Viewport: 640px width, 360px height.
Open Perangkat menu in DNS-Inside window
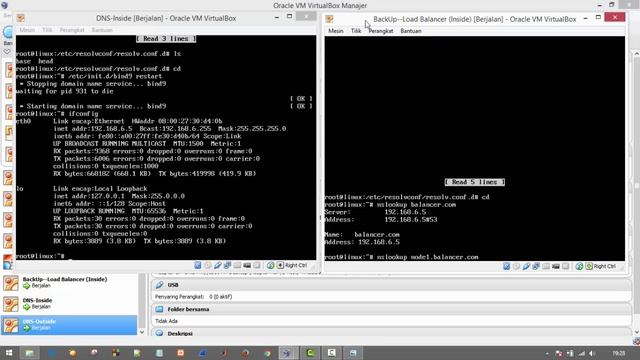click(x=72, y=30)
